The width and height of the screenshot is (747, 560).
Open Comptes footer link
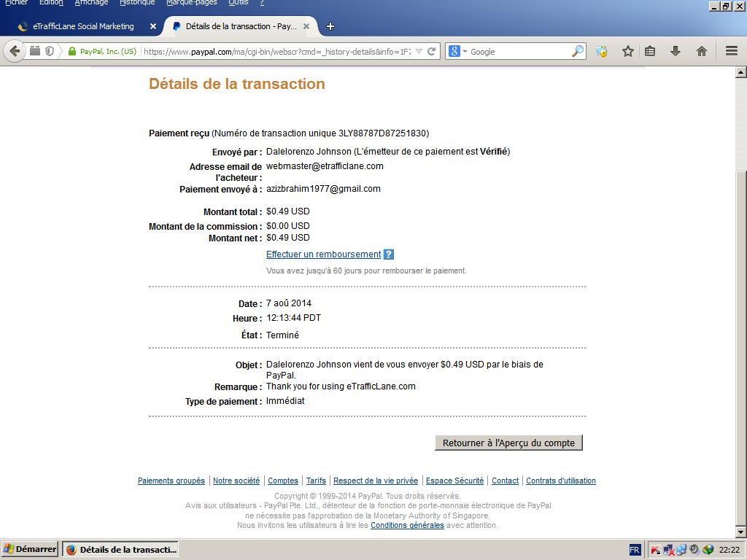pos(283,481)
